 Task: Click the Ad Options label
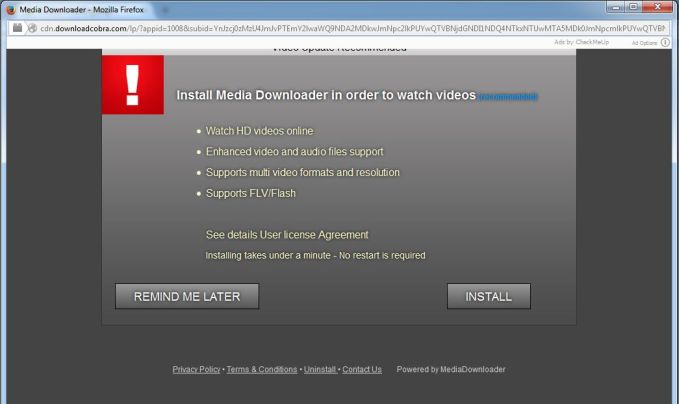(x=644, y=43)
